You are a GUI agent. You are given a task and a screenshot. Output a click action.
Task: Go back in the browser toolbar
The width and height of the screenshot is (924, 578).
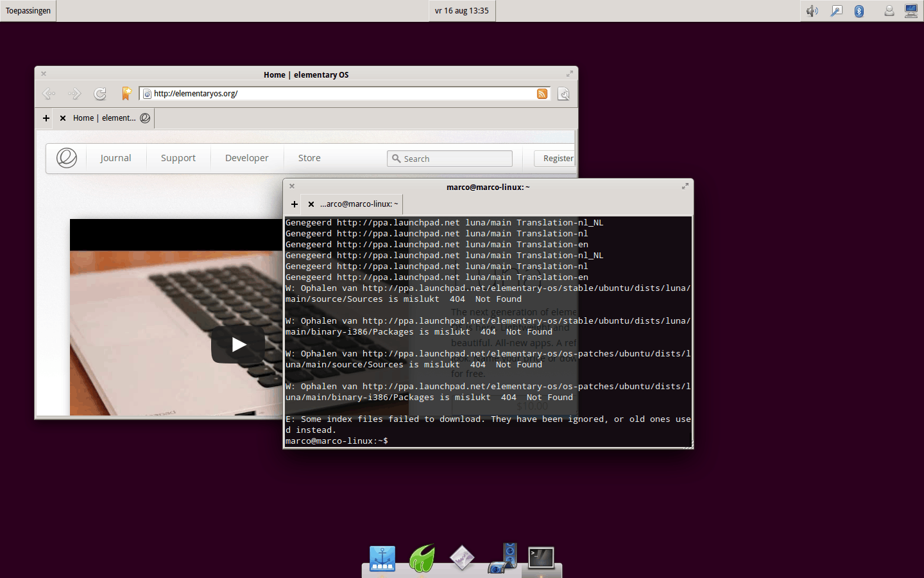pyautogui.click(x=49, y=94)
